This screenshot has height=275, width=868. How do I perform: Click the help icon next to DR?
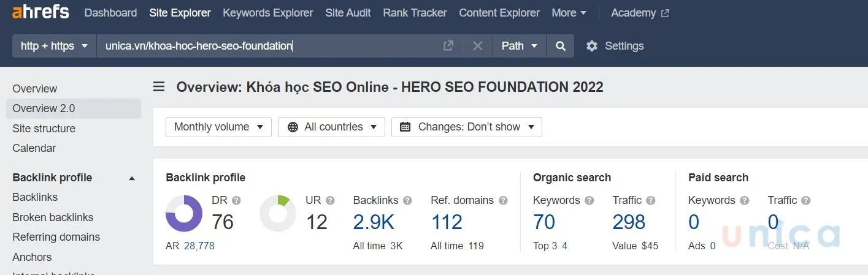point(236,200)
